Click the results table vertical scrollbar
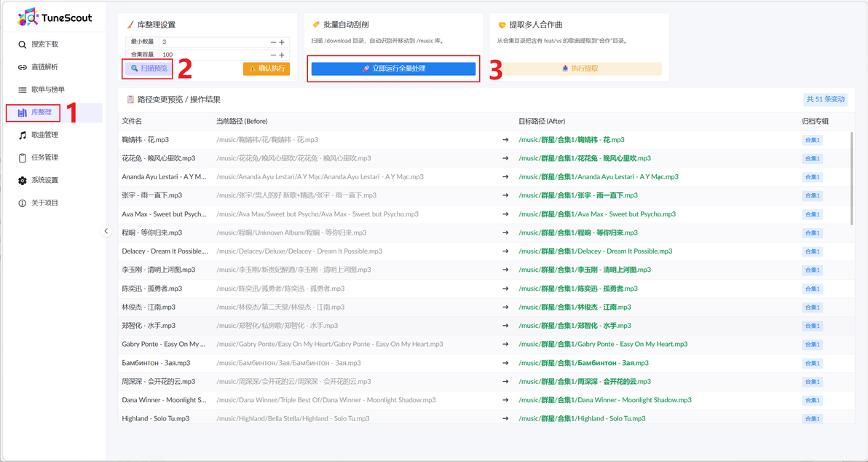The height and width of the screenshot is (462, 868). click(852, 179)
